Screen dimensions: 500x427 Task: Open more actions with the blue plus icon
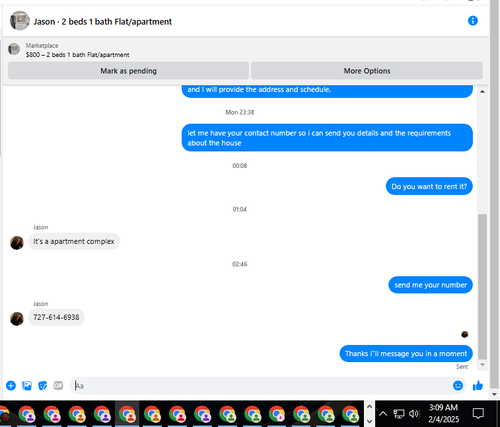tap(11, 386)
